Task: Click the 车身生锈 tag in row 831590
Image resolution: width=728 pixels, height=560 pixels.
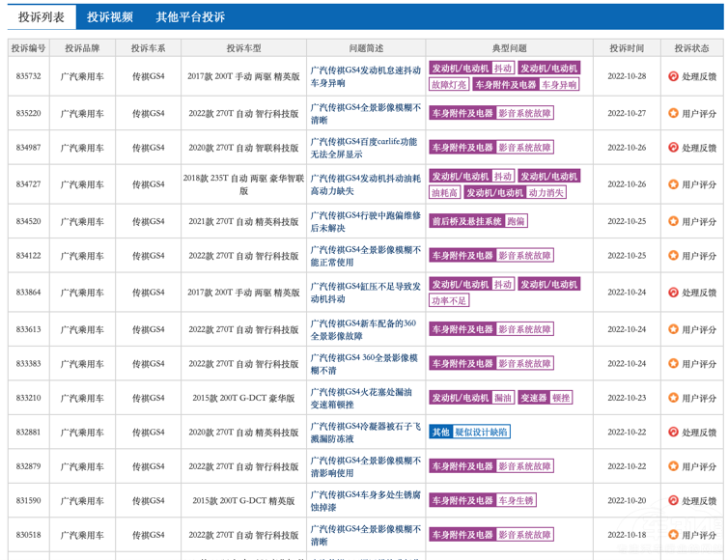Action: pos(516,500)
